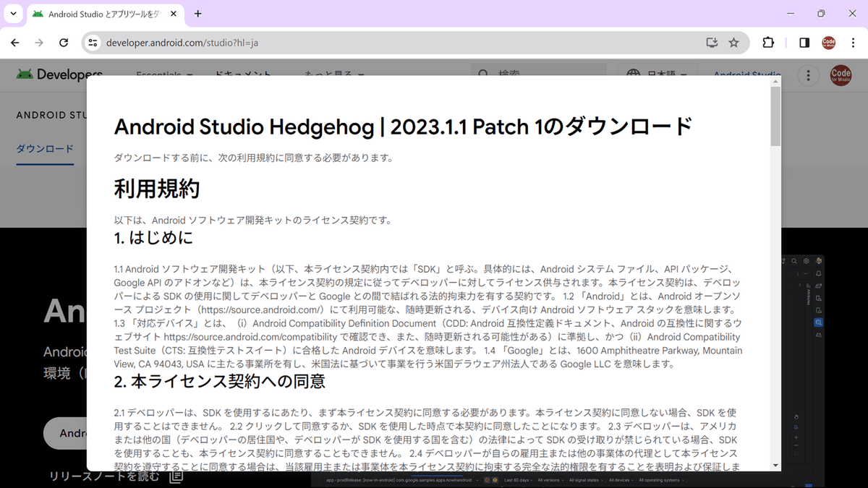Close the Android Studio browser tab

coord(174,14)
